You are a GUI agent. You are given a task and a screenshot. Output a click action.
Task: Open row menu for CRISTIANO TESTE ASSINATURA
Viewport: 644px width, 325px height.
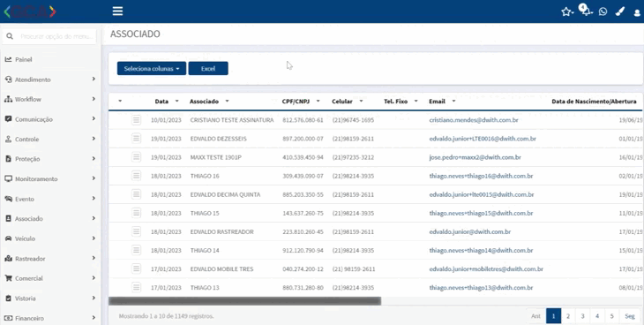(137, 120)
